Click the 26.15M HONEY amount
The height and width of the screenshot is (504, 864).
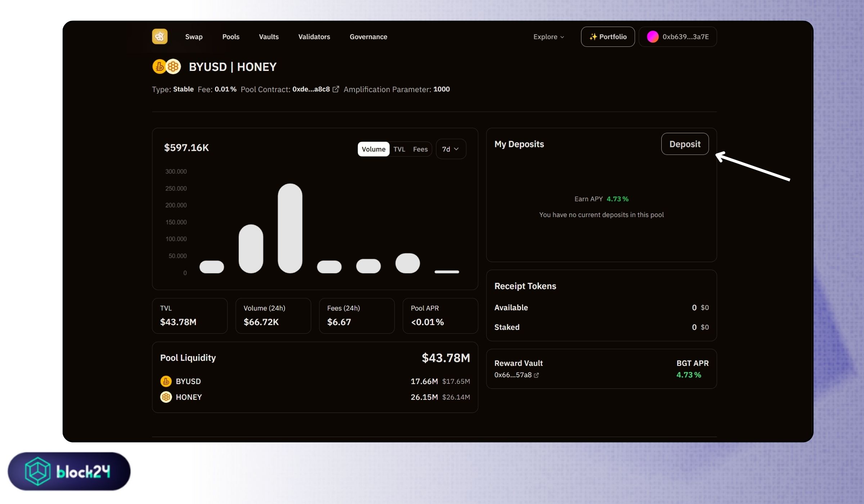tap(424, 397)
